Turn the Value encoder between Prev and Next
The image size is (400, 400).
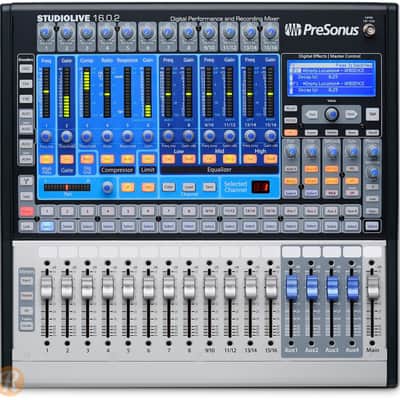pyautogui.click(x=331, y=114)
